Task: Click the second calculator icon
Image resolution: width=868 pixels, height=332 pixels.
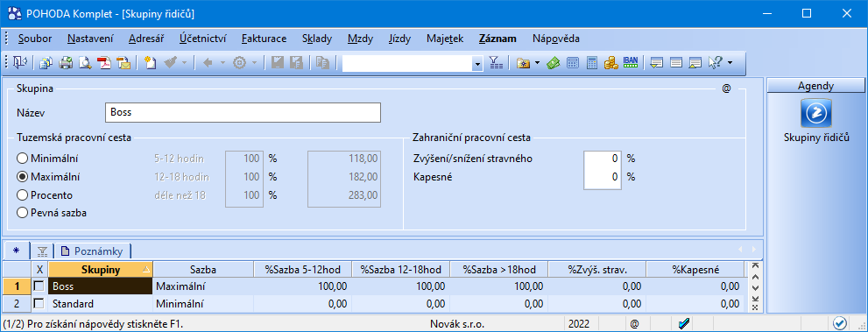Action: click(592, 63)
